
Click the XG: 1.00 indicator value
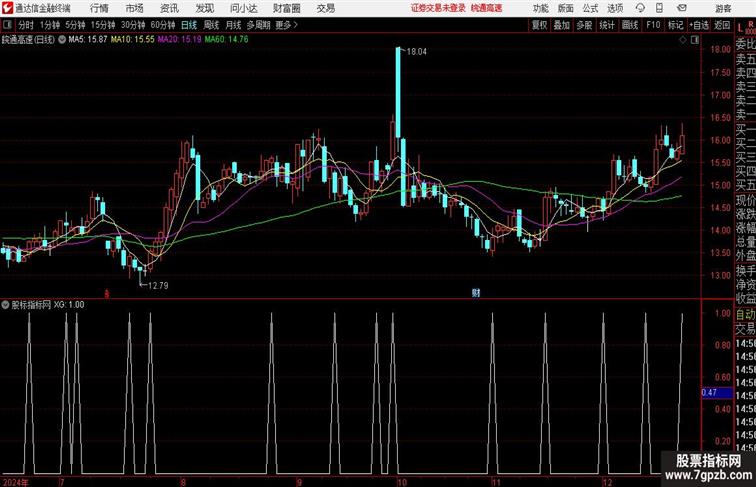pyautogui.click(x=69, y=305)
